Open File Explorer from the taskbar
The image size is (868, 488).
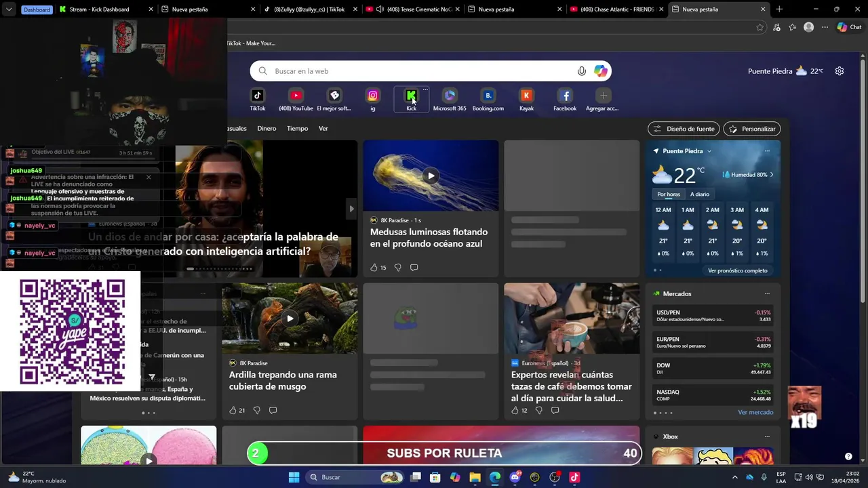click(475, 477)
